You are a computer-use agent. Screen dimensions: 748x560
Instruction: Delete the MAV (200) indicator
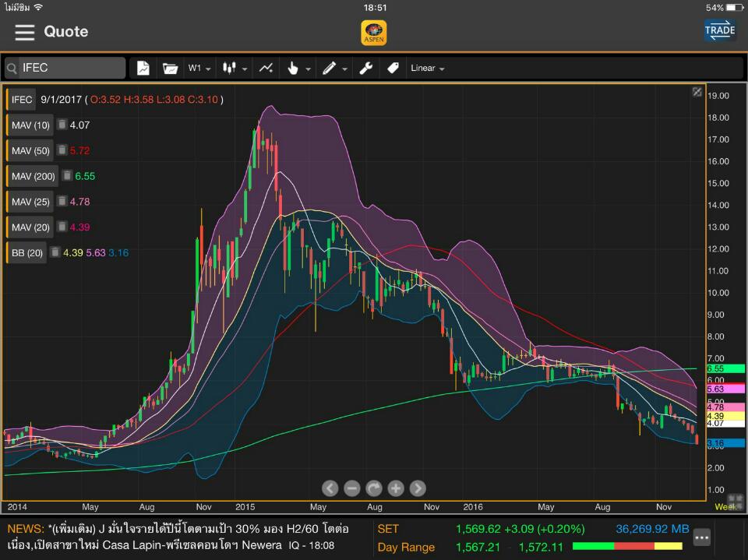(67, 176)
